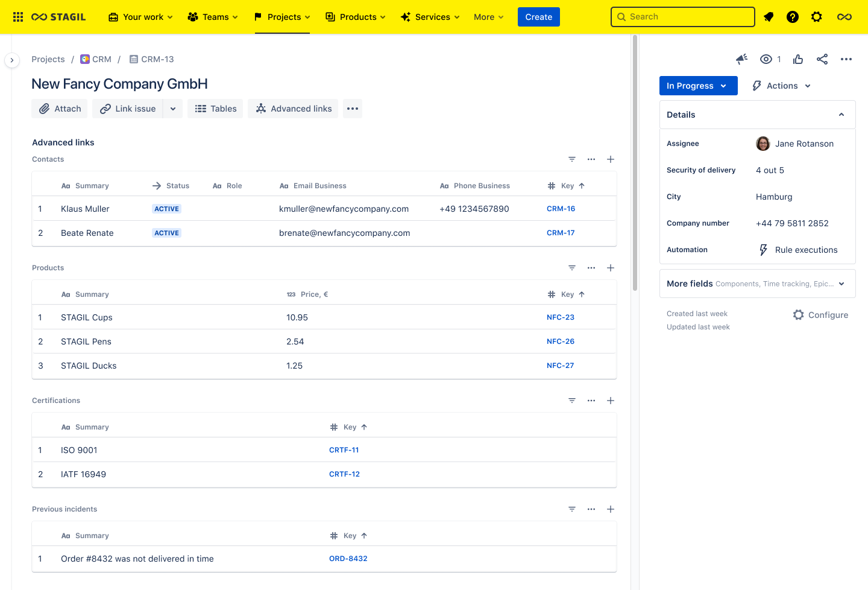Sort Contacts table by Key column
This screenshot has width=868, height=590.
click(567, 186)
